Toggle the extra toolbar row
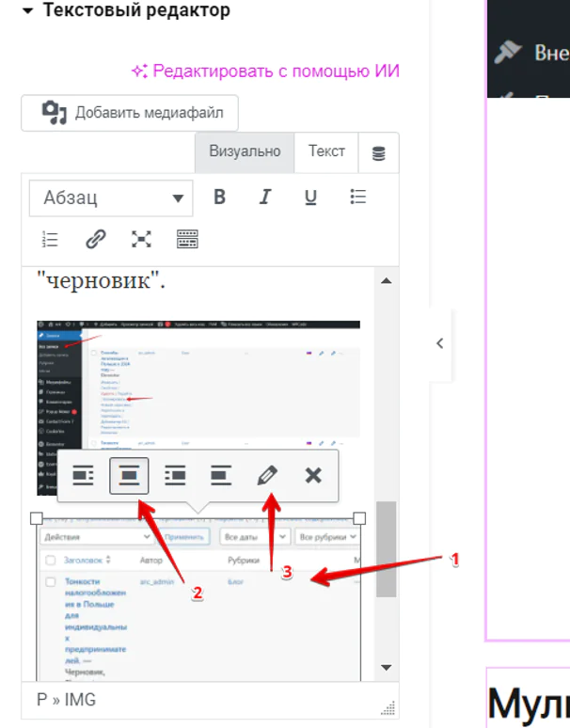Viewport: 570px width, 728px height. [x=188, y=239]
